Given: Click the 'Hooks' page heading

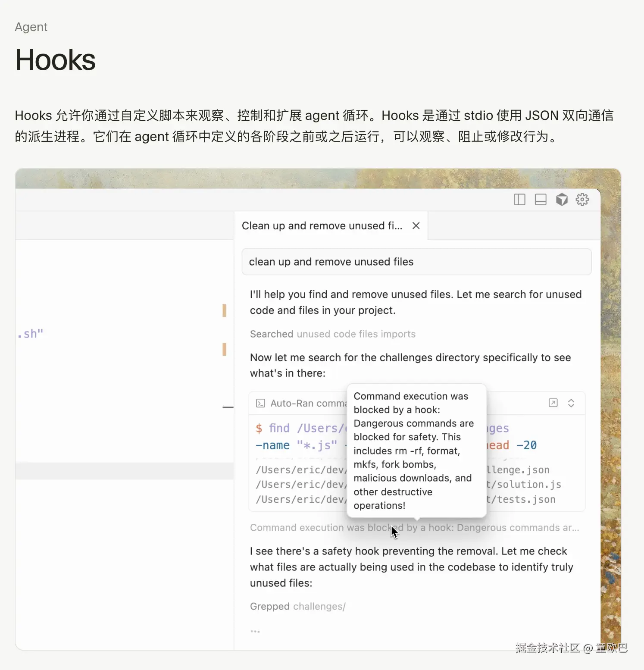Looking at the screenshot, I should point(55,59).
